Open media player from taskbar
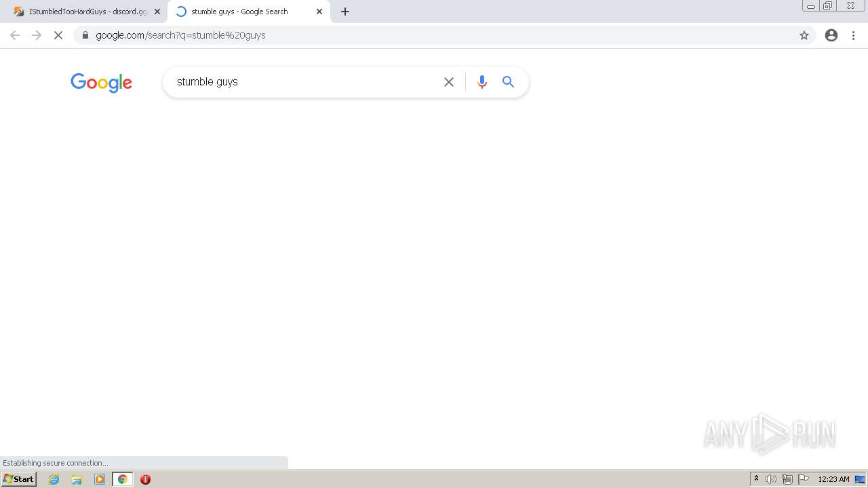 click(x=100, y=479)
